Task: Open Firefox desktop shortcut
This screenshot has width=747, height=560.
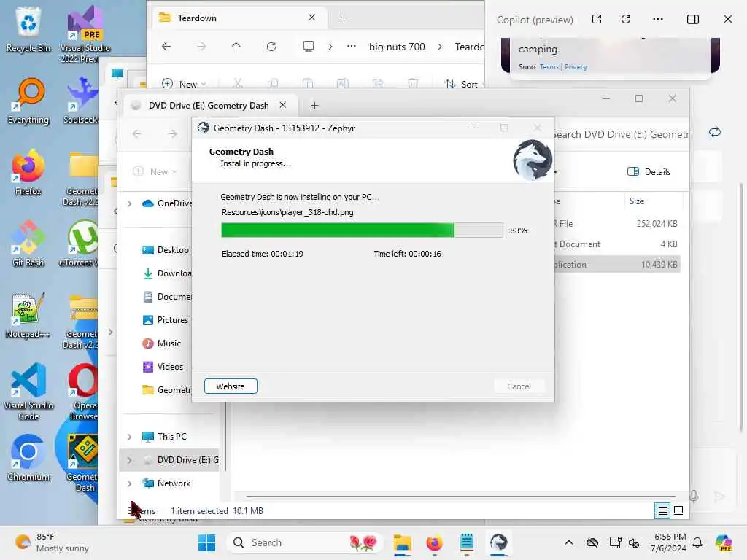Action: 28,172
